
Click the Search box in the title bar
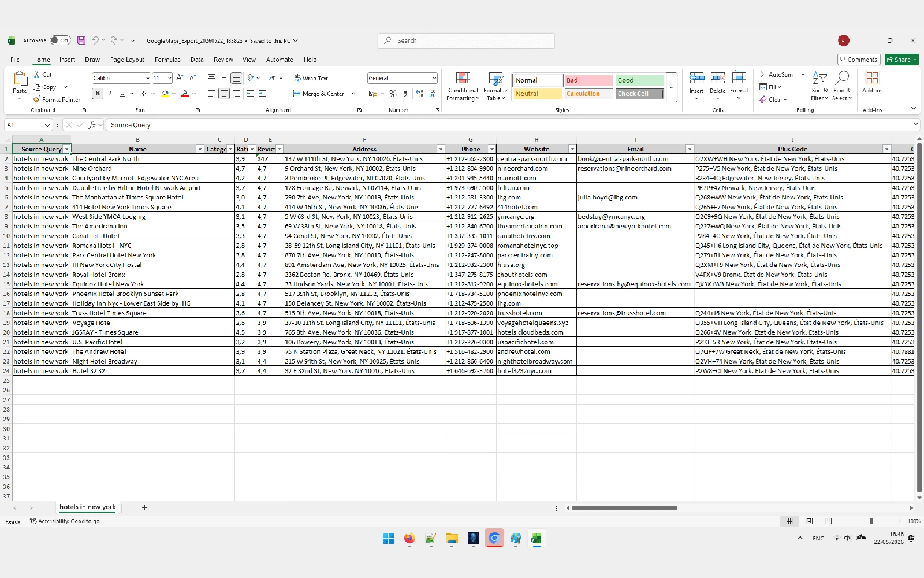pyautogui.click(x=466, y=40)
